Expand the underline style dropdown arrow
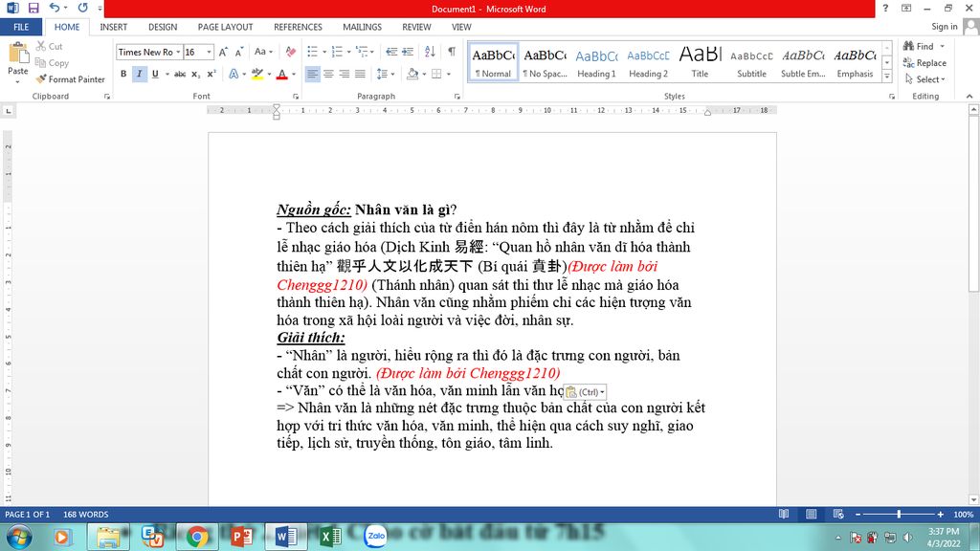The height and width of the screenshot is (551, 980). click(167, 74)
